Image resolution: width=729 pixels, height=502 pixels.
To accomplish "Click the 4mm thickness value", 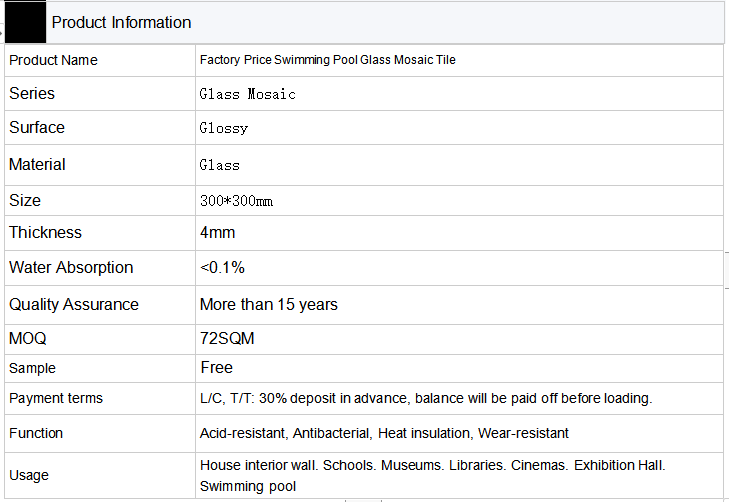I will (218, 232).
